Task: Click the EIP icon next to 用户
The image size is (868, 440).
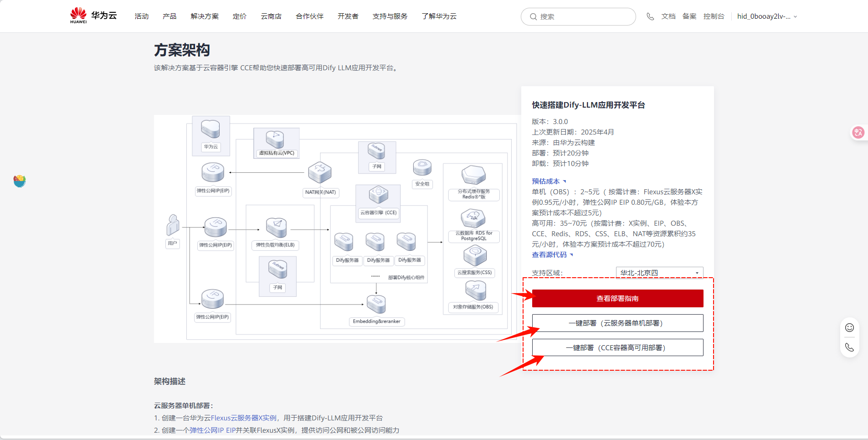Action: (x=216, y=227)
